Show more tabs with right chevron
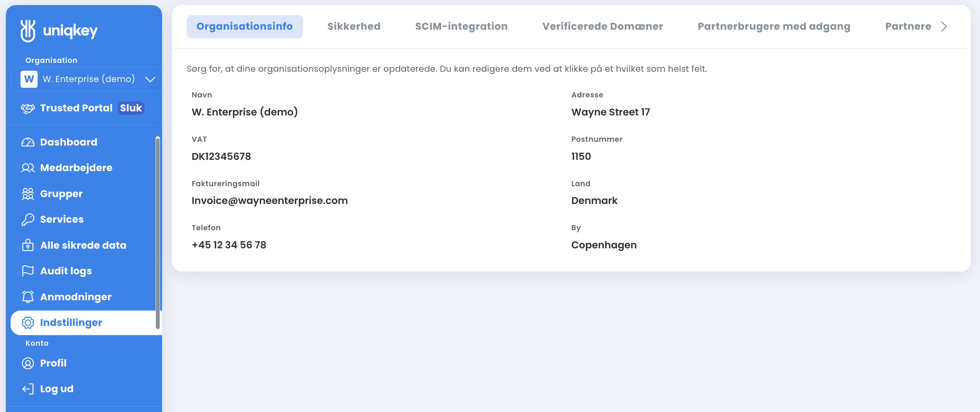980x412 pixels. (944, 27)
